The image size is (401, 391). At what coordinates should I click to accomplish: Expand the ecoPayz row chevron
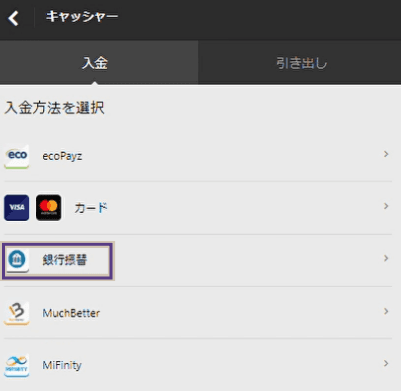[386, 154]
